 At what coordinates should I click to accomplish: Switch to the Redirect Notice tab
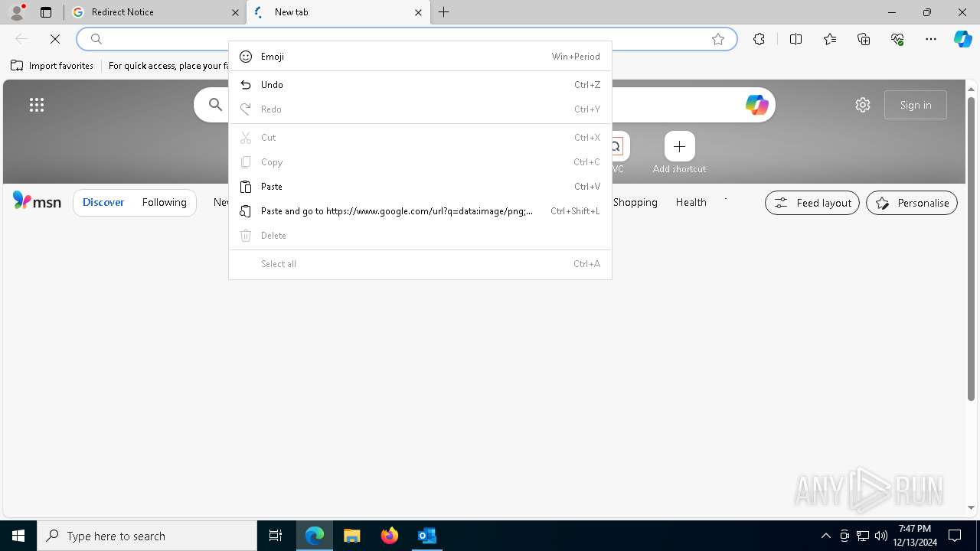point(155,12)
